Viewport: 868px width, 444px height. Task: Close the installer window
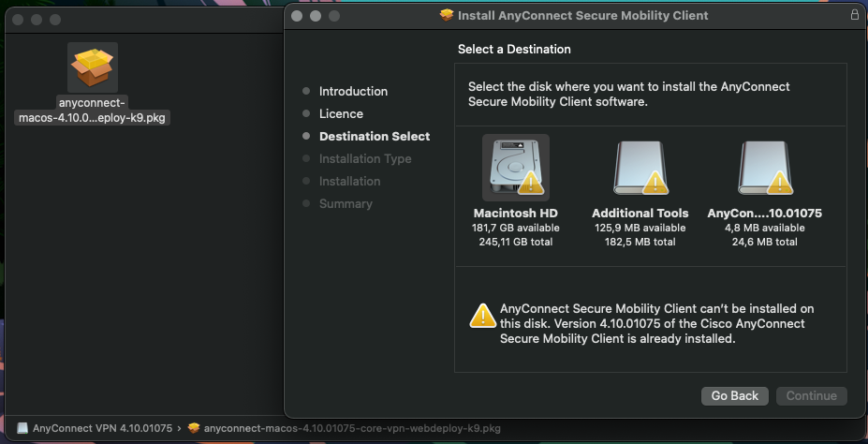tap(297, 16)
